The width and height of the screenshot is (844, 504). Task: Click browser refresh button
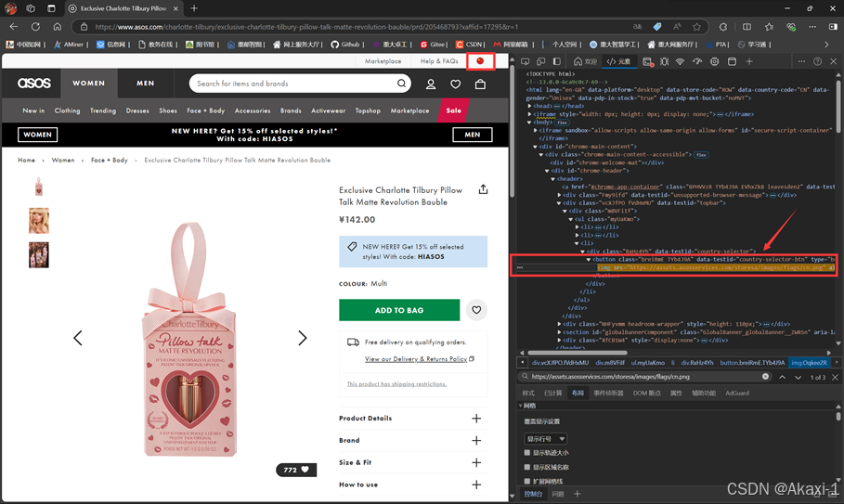35,26
